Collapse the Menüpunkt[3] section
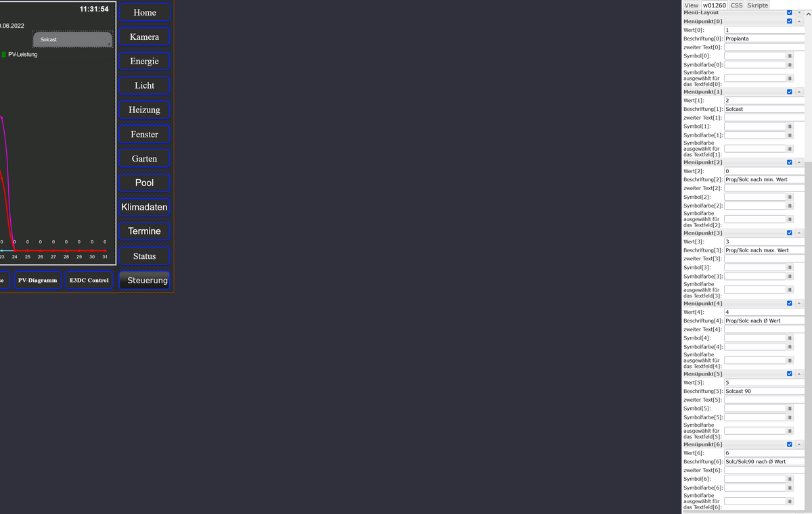812x514 pixels. [799, 233]
